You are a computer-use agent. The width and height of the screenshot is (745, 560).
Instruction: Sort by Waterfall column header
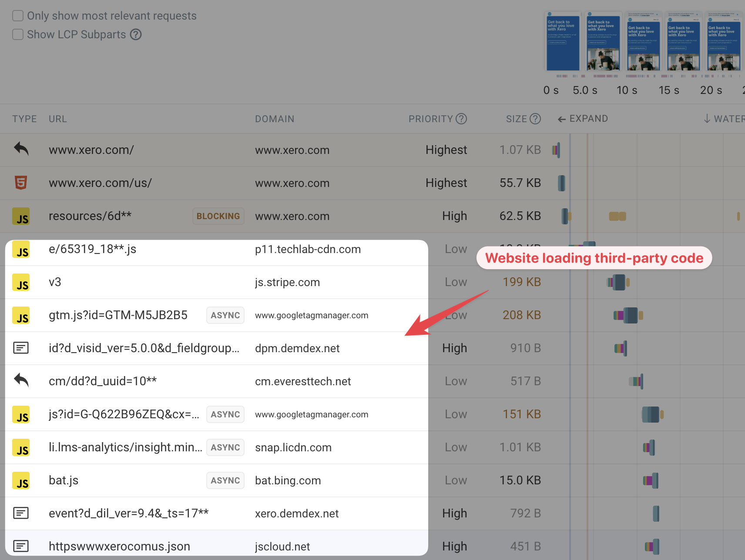724,119
